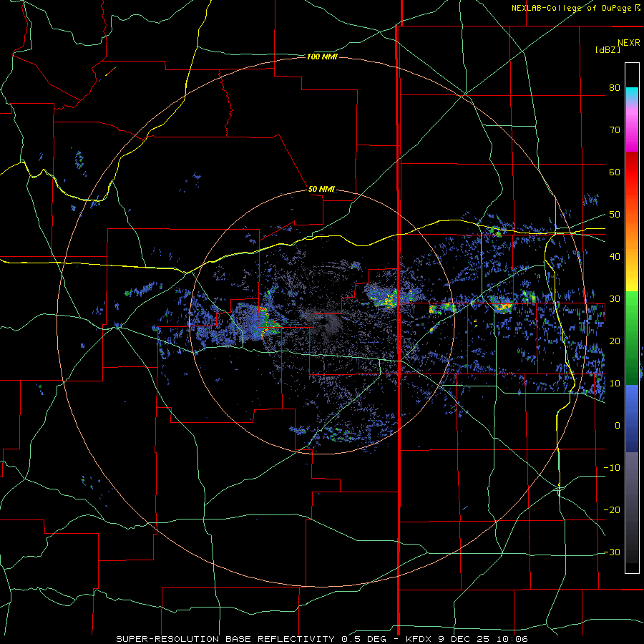The width and height of the screenshot is (644, 644).
Task: Click the KFDX station identifier in caption
Action: (x=419, y=639)
